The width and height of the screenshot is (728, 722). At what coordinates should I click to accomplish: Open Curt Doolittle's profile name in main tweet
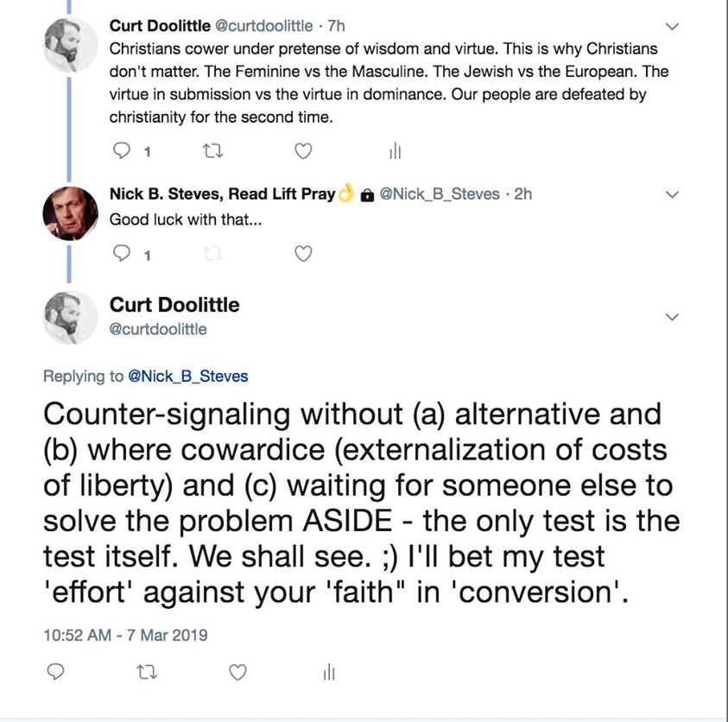tap(174, 305)
